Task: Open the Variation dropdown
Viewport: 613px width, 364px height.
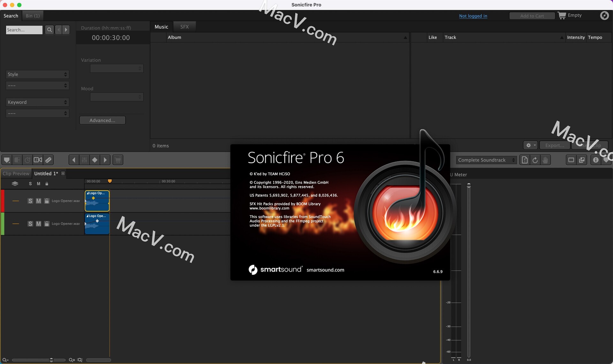Action: (x=117, y=68)
